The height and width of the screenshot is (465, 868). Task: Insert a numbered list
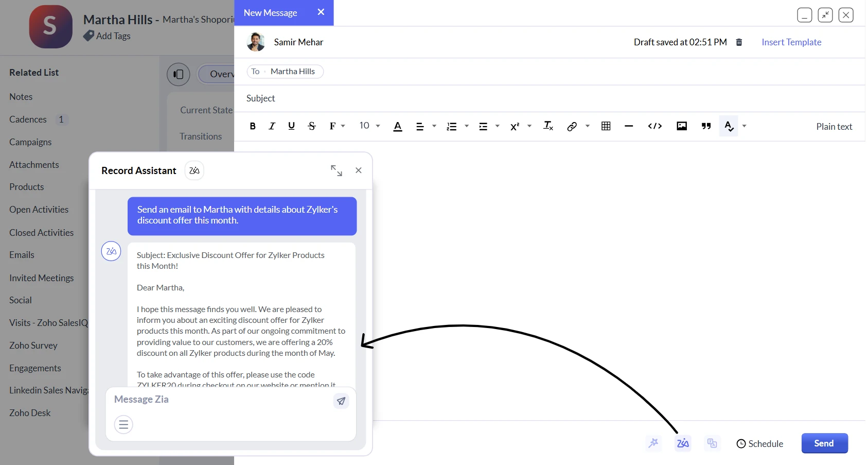(x=452, y=126)
